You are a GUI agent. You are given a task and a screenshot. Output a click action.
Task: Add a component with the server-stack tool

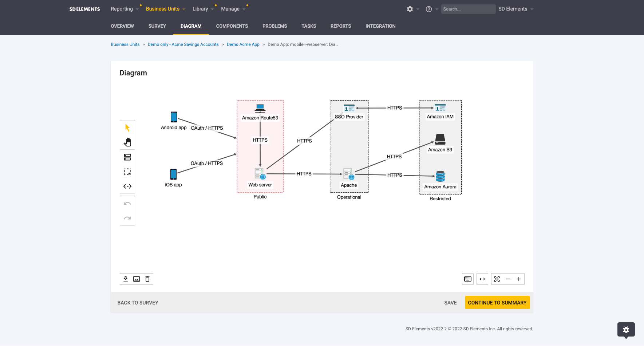pos(127,157)
